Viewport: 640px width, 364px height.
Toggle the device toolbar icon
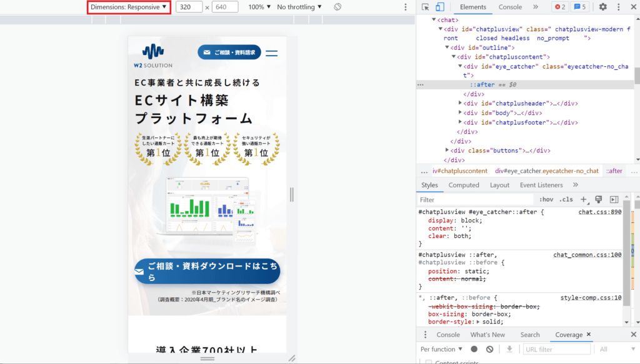[440, 7]
